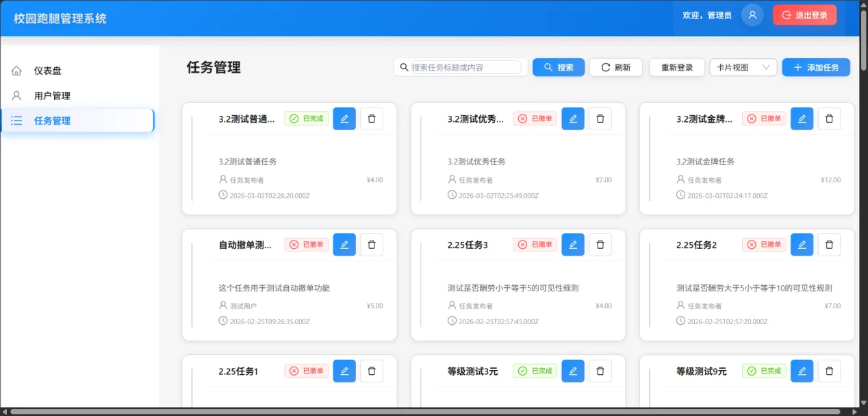
Task: Click the 退出登录 button
Action: (804, 15)
